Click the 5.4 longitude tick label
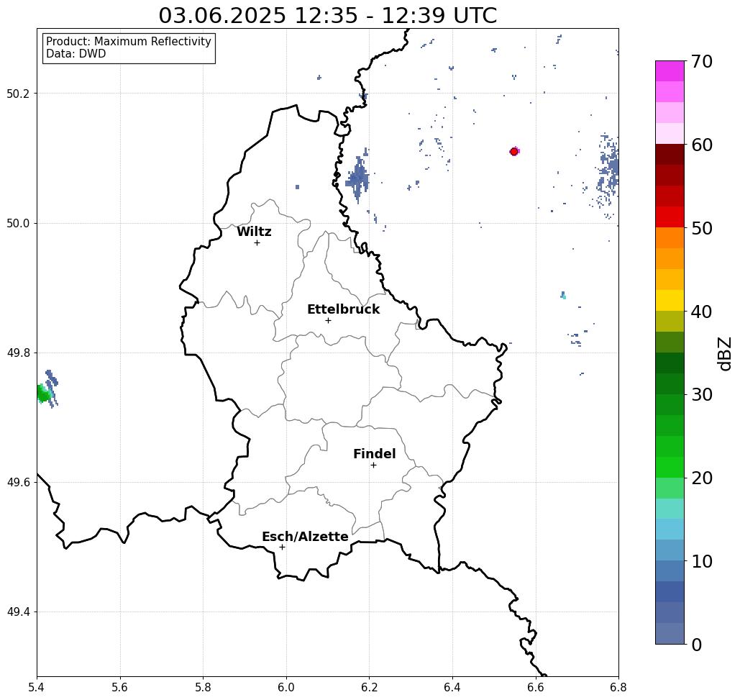The width and height of the screenshot is (740, 700). pyautogui.click(x=37, y=687)
